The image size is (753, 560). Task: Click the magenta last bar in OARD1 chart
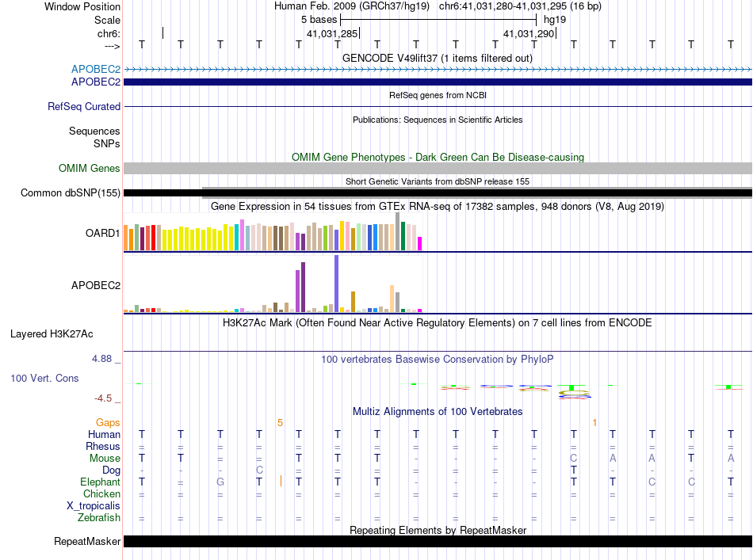point(420,244)
